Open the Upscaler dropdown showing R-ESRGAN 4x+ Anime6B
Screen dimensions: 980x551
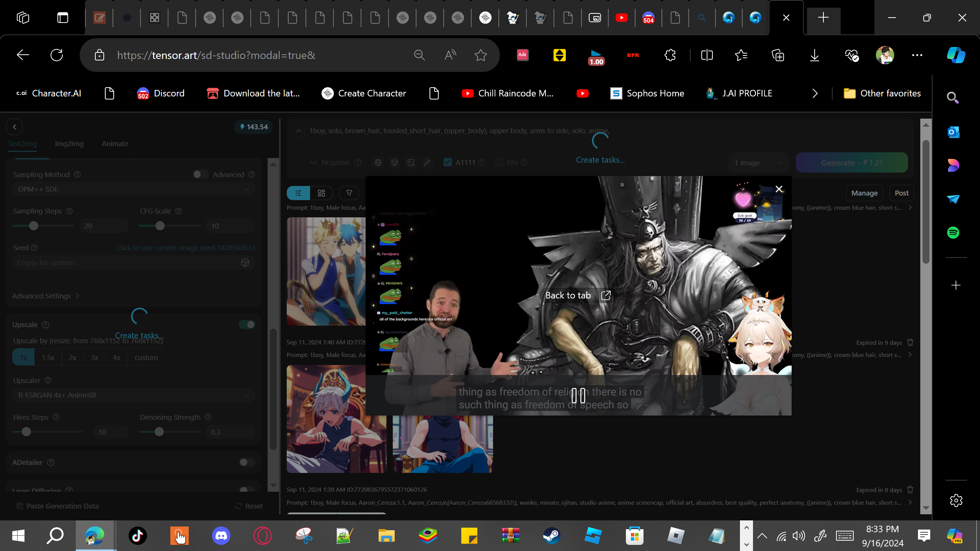click(134, 395)
